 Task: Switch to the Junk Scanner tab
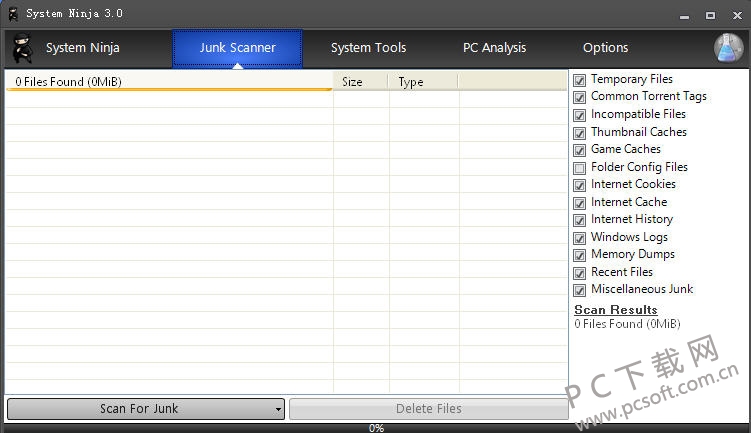(x=238, y=48)
